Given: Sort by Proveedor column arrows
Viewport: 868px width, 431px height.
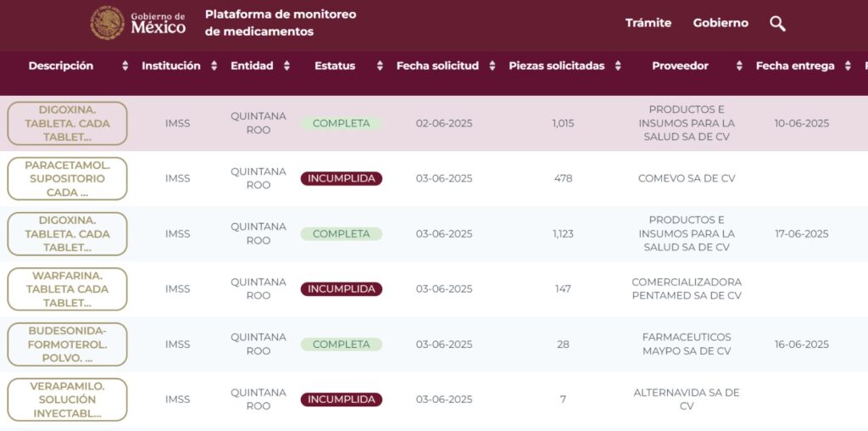Looking at the screenshot, I should [x=739, y=66].
